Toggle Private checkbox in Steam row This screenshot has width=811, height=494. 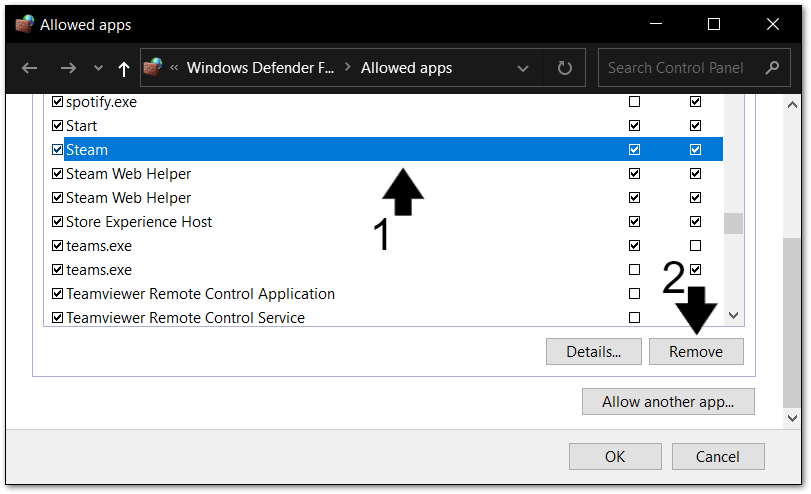click(634, 149)
